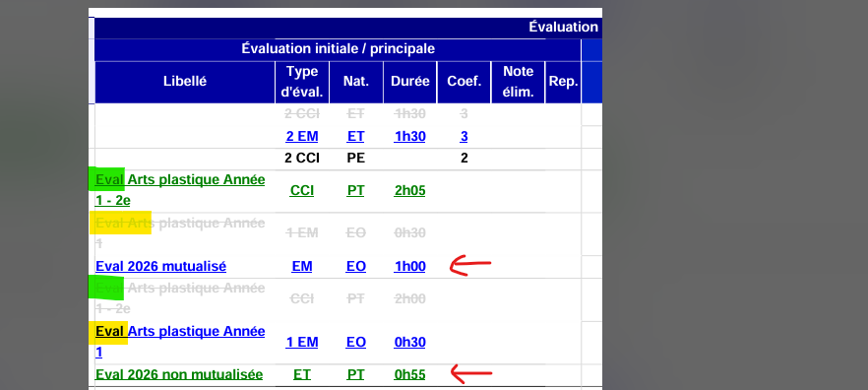The width and height of the screenshot is (868, 390).
Task: Click the blue ET nature link
Action: tap(355, 136)
